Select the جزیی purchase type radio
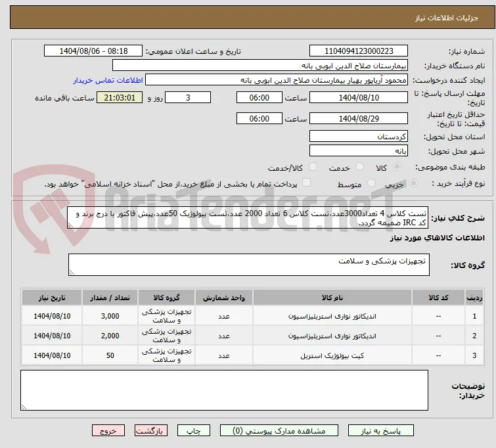This screenshot has height=448, width=496. (x=413, y=183)
